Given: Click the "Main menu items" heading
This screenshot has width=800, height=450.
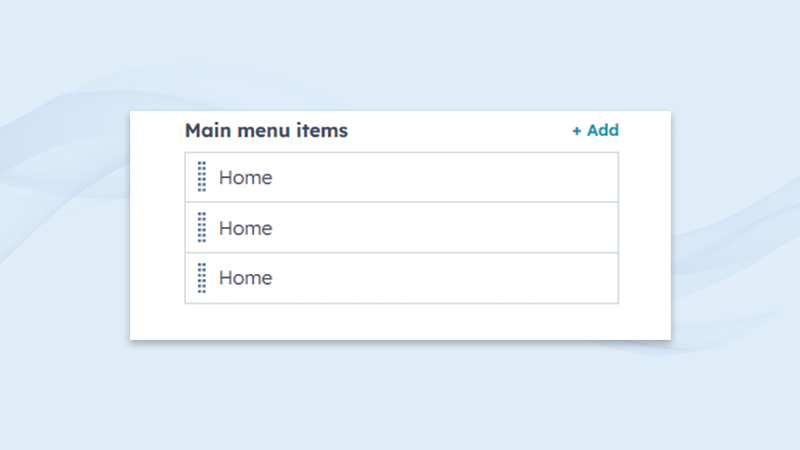Looking at the screenshot, I should pos(266,130).
